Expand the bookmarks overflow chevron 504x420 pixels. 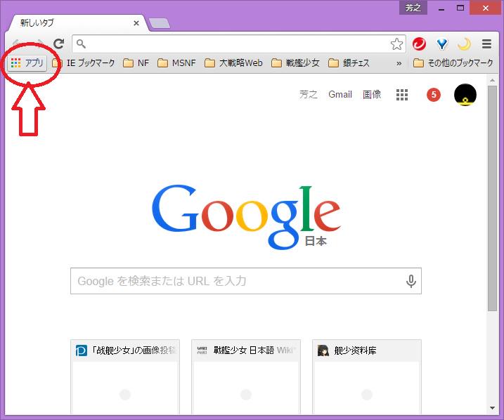coord(399,63)
